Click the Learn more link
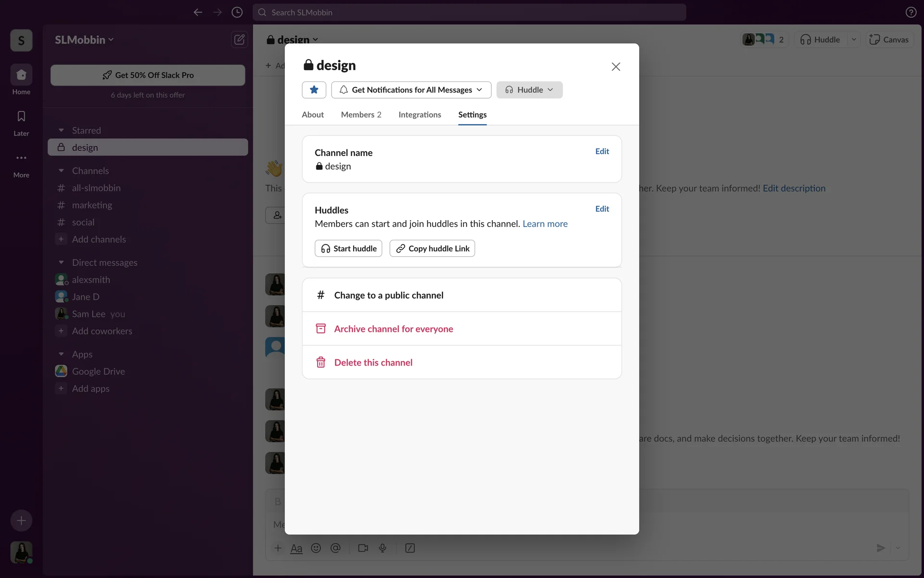 pyautogui.click(x=545, y=224)
